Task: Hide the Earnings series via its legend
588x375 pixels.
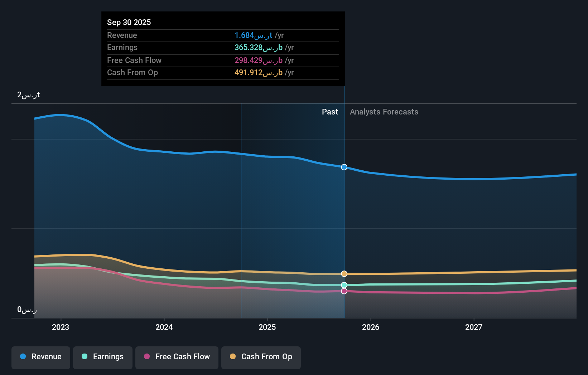Action: click(x=103, y=357)
